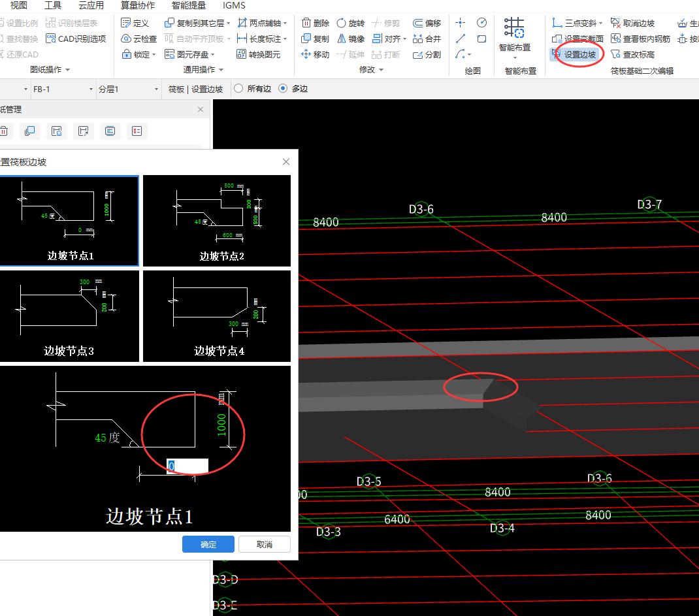The width and height of the screenshot is (699, 616).
Task: Select the straight line draw tool in 绘图
Action: point(461,39)
